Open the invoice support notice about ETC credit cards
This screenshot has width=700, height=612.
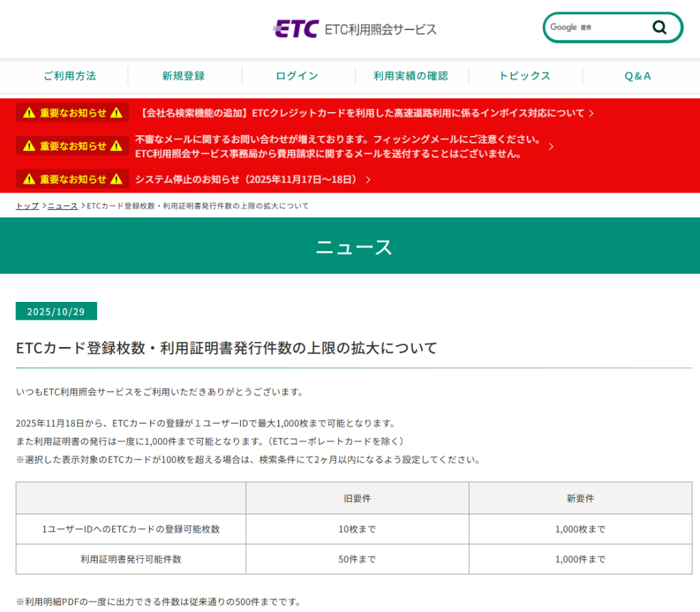[x=362, y=113]
